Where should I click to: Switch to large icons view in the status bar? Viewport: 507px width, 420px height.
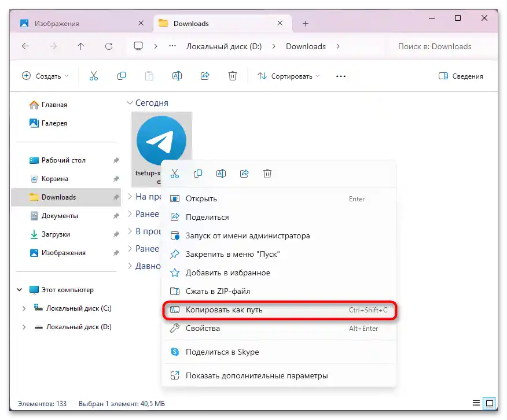490,403
